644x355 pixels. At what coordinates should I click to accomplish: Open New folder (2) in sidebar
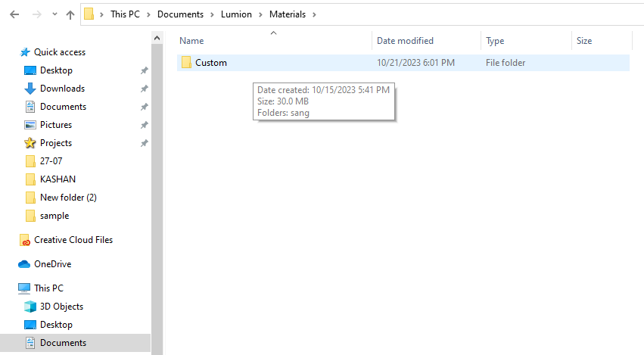point(68,198)
